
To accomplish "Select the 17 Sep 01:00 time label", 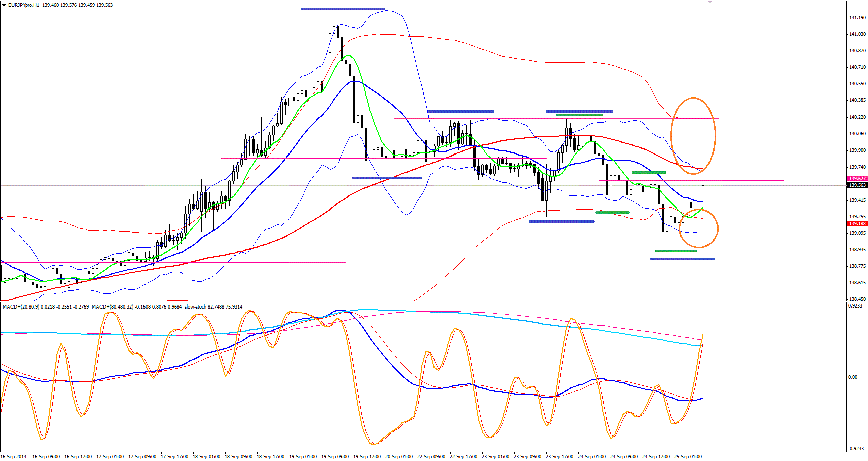I will 110,457.
